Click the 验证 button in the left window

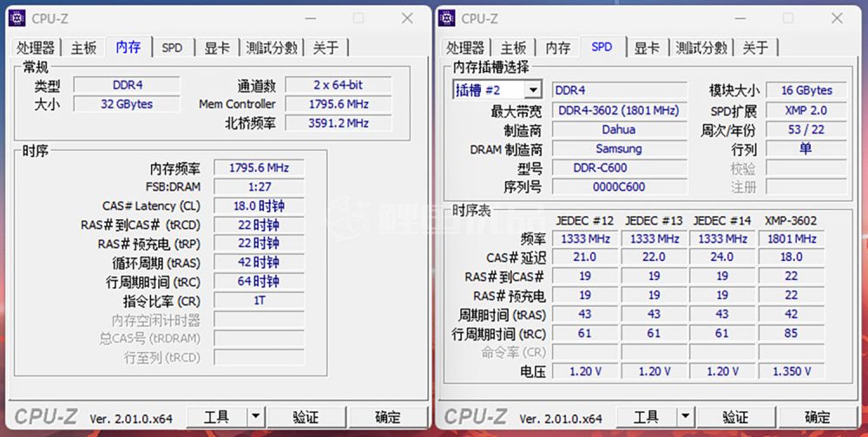[x=306, y=416]
